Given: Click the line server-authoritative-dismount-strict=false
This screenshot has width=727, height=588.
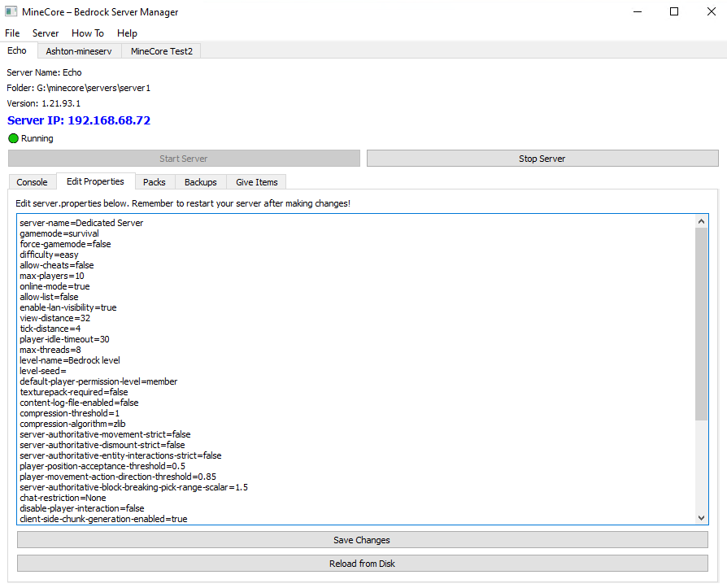Looking at the screenshot, I should 102,445.
